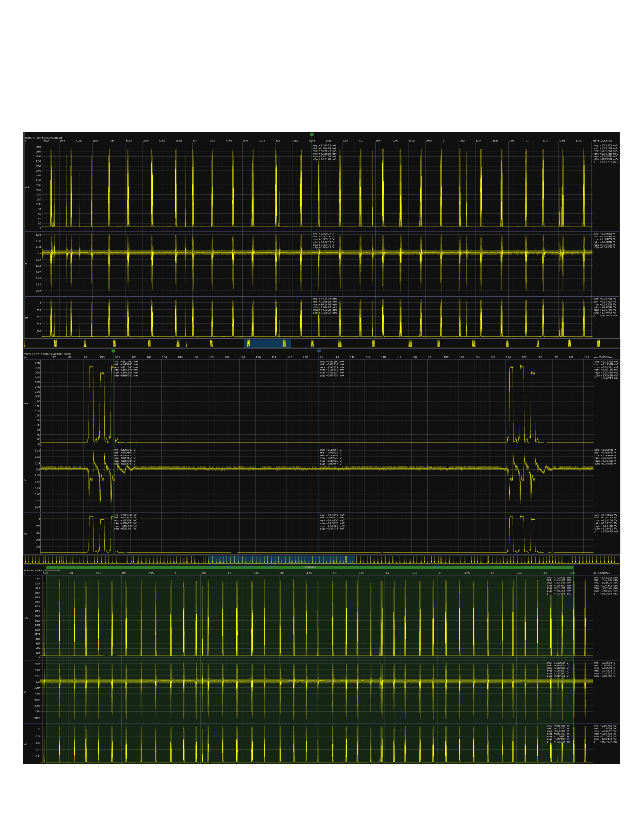Click the mA axis label of top waveform

point(26,187)
